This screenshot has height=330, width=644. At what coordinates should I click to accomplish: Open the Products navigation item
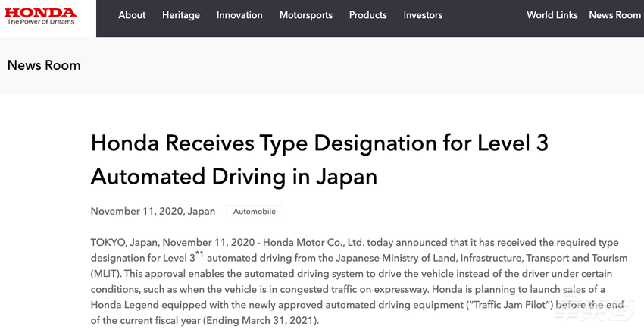367,15
